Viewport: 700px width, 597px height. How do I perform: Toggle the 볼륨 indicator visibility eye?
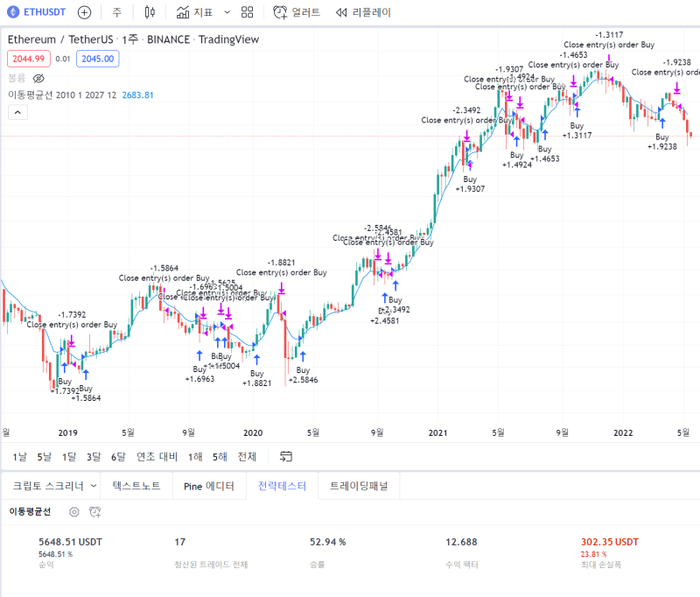(x=38, y=79)
